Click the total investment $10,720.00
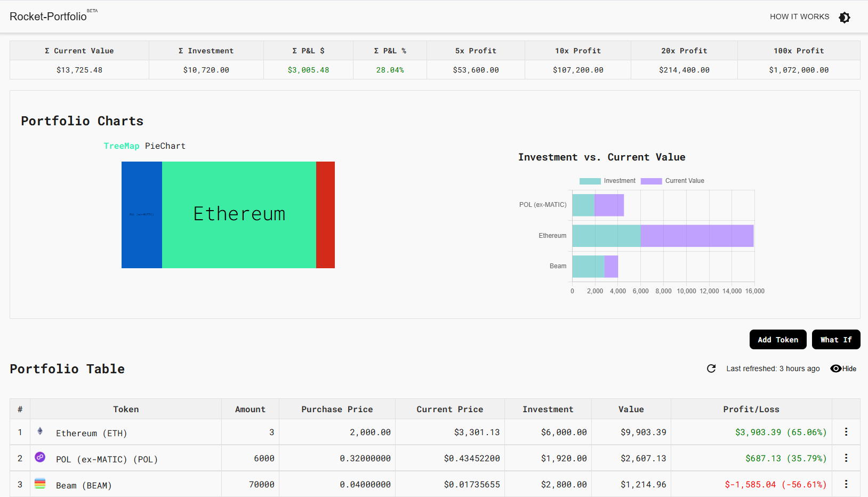The image size is (868, 497). point(206,70)
